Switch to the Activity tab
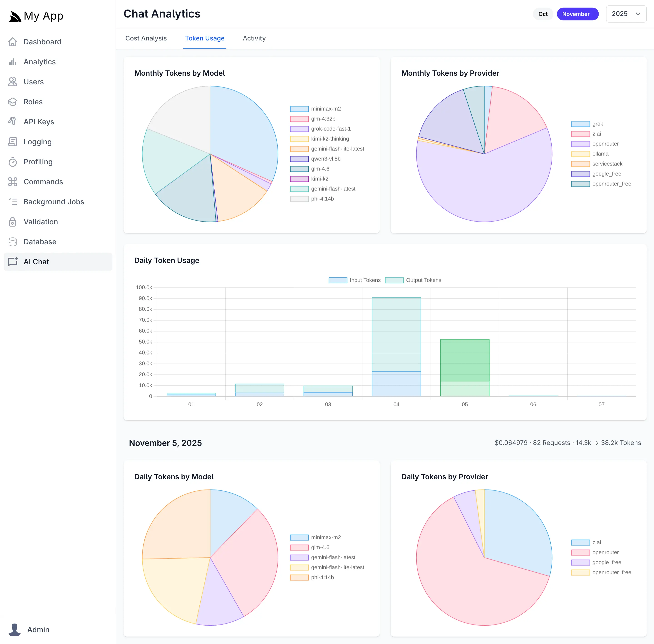The width and height of the screenshot is (654, 644). pyautogui.click(x=254, y=38)
